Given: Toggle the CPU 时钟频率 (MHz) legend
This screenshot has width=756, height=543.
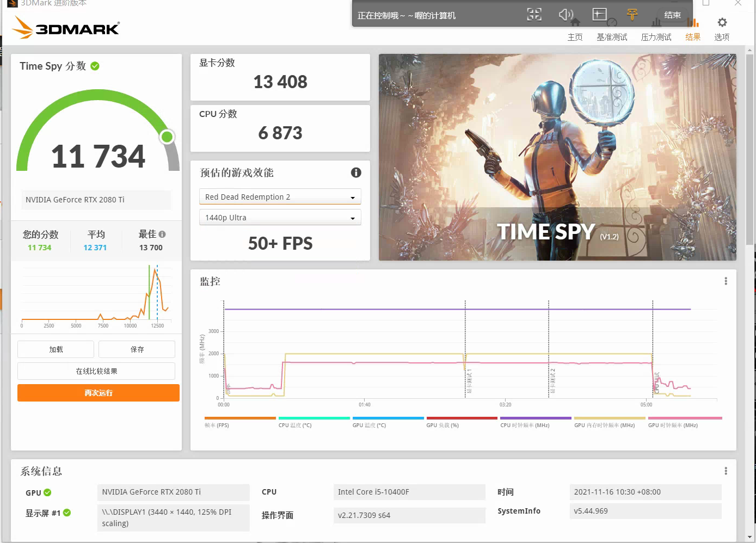Looking at the screenshot, I should click(536, 423).
